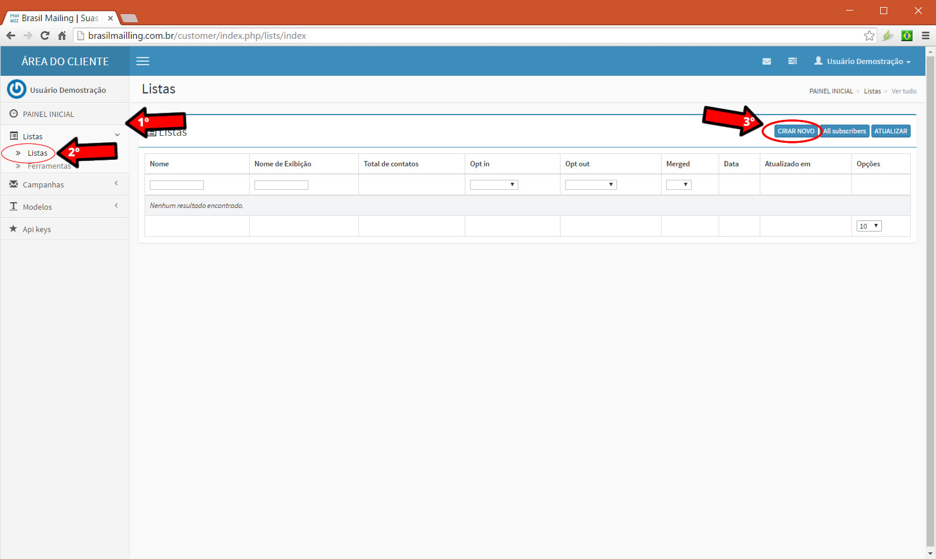Close the Brasil Mailing browser tab
The image size is (936, 560).
(x=110, y=18)
